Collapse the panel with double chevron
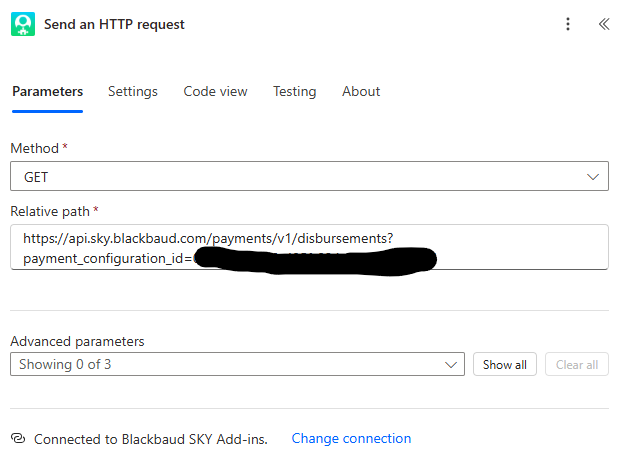622x463 pixels. click(x=604, y=24)
